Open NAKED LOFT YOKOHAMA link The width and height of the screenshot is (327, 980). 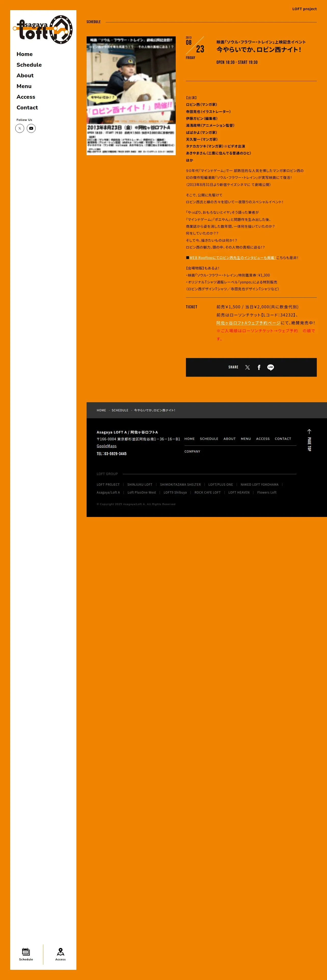point(260,485)
